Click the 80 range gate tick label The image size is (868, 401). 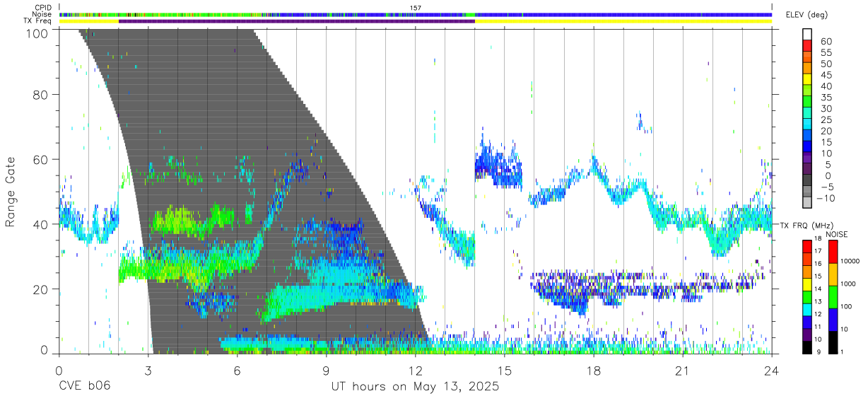41,95
